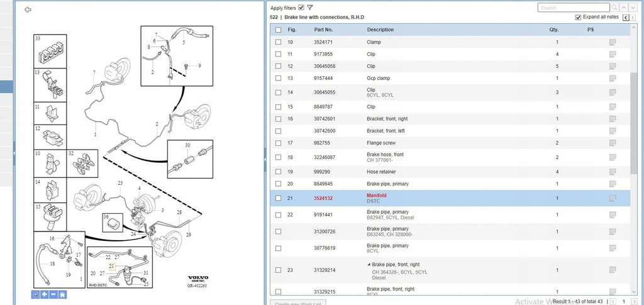Viewport: 644px width, 305px height.
Task: Click the PS column header
Action: click(591, 30)
